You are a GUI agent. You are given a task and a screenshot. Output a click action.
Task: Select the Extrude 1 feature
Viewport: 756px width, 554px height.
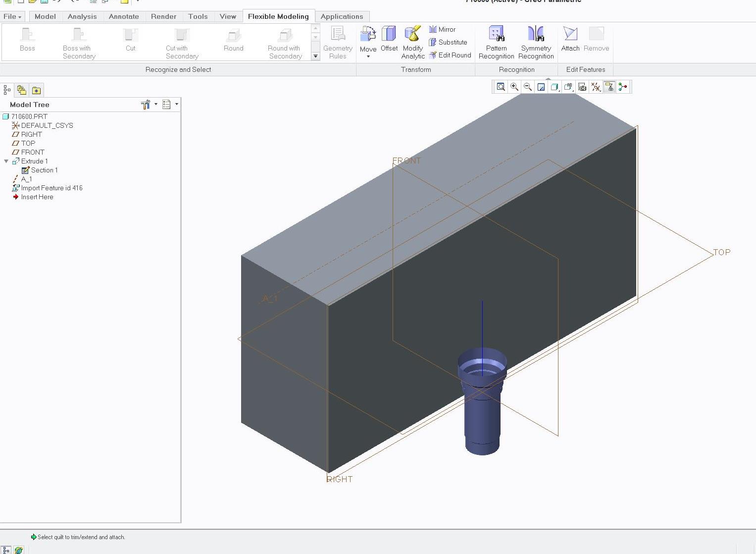click(x=34, y=161)
